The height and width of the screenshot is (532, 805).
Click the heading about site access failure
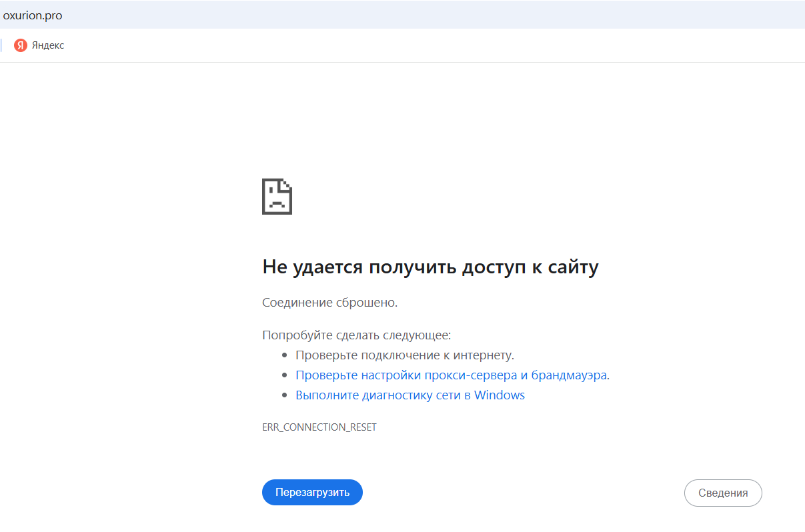[430, 267]
